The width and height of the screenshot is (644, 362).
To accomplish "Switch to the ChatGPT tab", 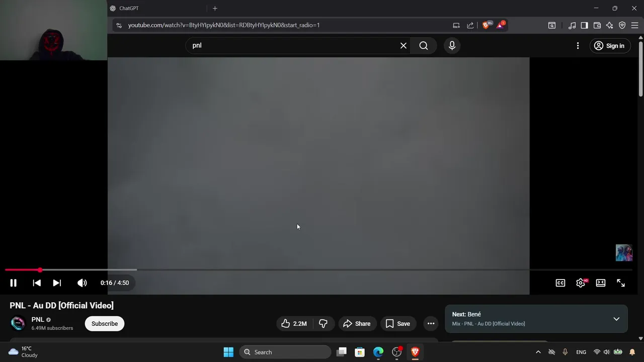I will (157, 9).
